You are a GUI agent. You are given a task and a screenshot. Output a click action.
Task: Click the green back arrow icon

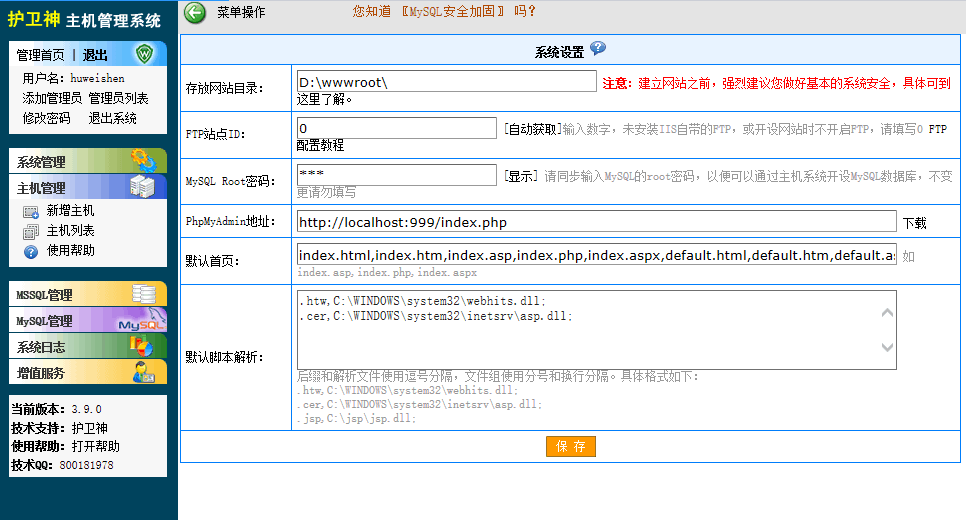(x=195, y=12)
